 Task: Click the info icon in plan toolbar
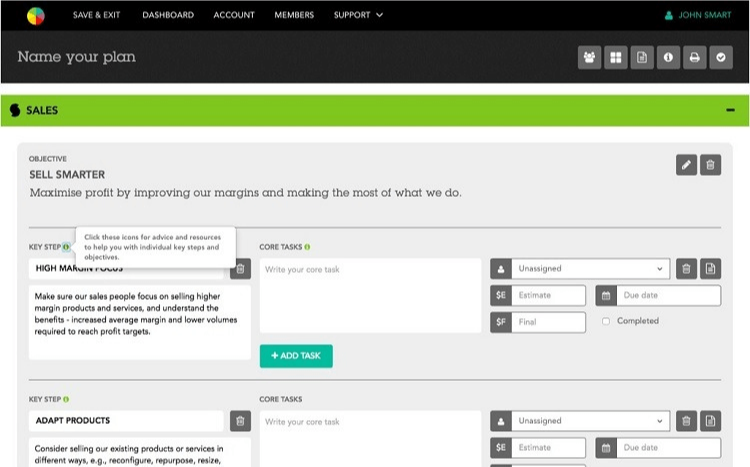click(x=668, y=58)
